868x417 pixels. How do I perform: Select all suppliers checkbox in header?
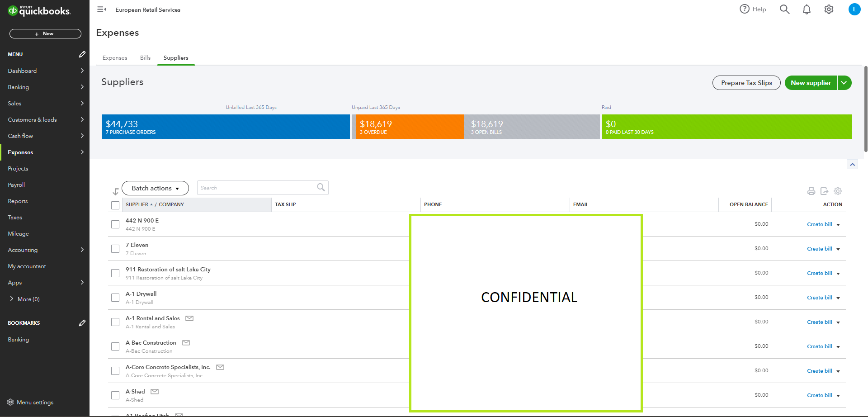click(115, 205)
